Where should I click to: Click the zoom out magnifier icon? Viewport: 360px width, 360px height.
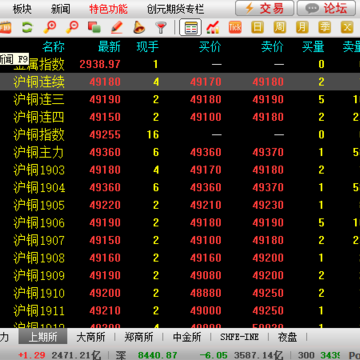72,27
